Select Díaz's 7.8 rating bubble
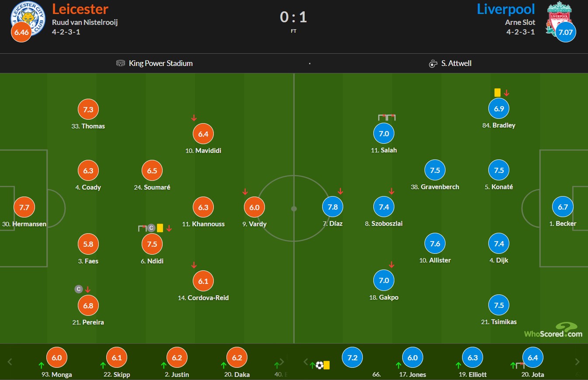This screenshot has height=380, width=588. 333,207
